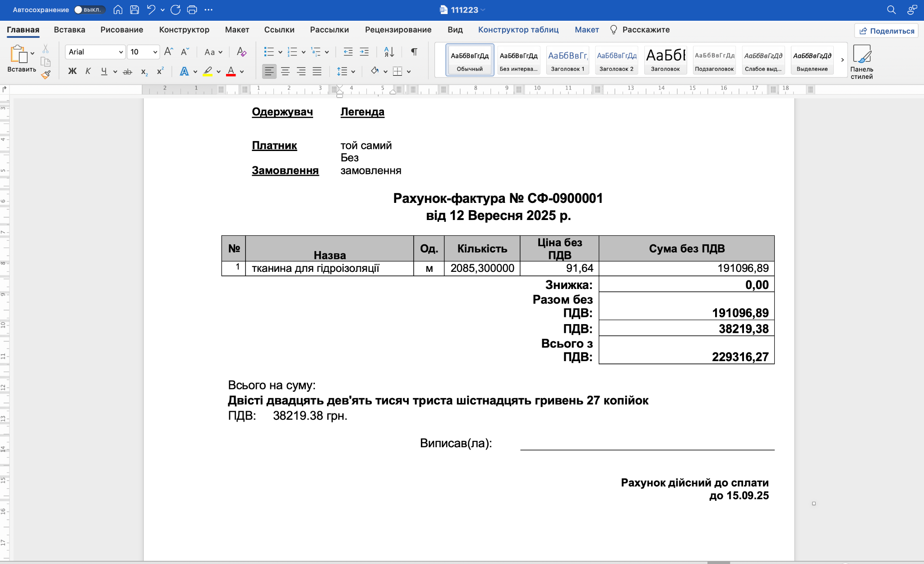Align text to the right
The width and height of the screenshot is (924, 564).
click(301, 71)
